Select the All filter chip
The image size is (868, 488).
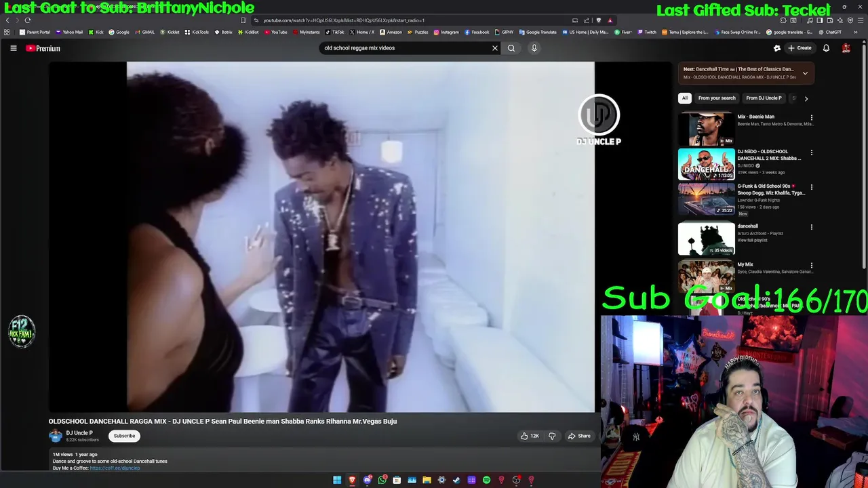click(685, 98)
